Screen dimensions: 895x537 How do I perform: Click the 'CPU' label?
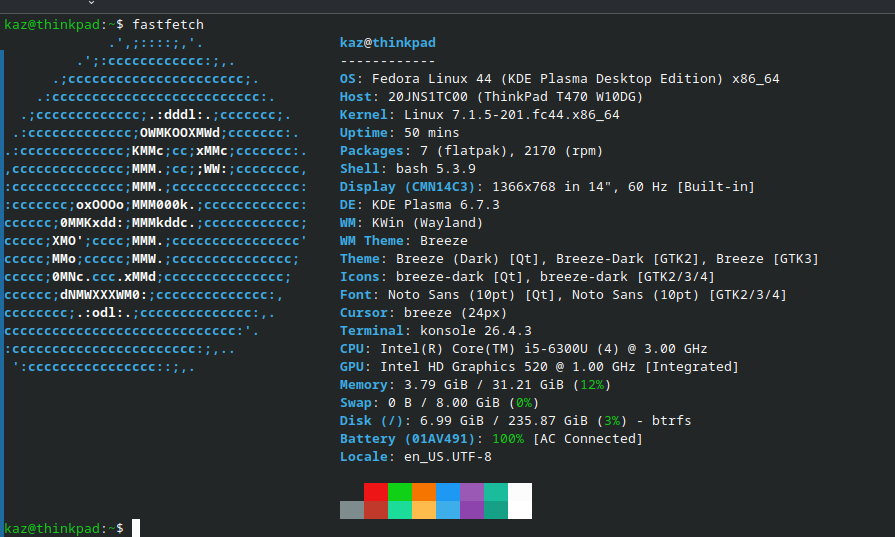(352, 349)
